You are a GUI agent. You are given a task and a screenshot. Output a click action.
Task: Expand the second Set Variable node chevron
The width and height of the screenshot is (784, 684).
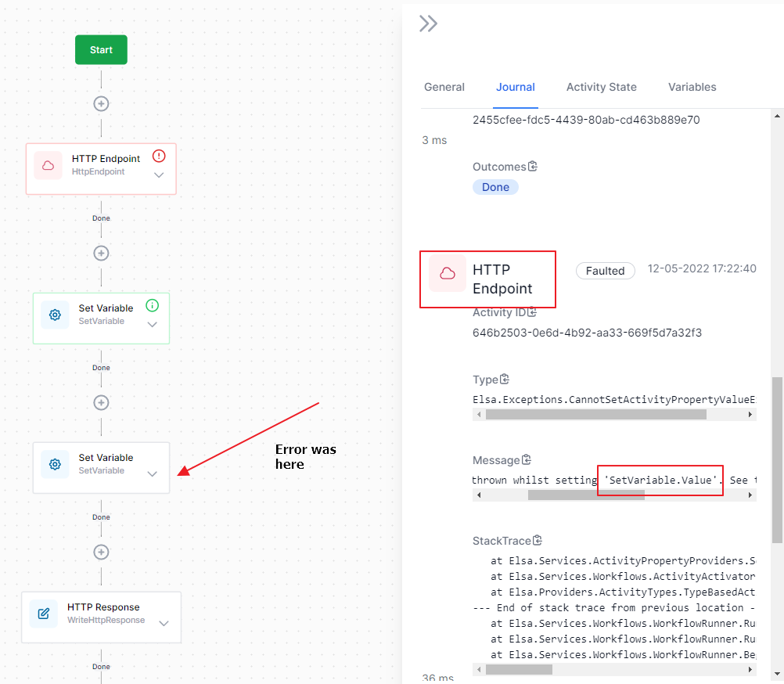click(153, 474)
